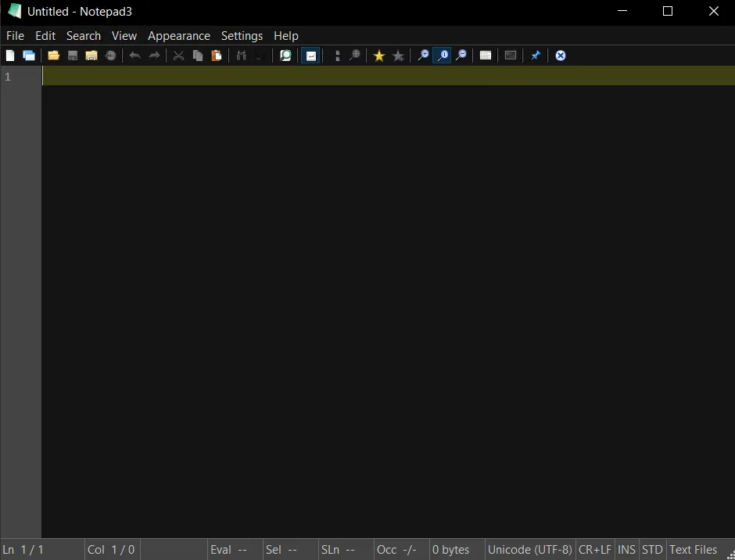Click Text Files scheme in status bar
This screenshot has width=735, height=560.
(x=694, y=550)
